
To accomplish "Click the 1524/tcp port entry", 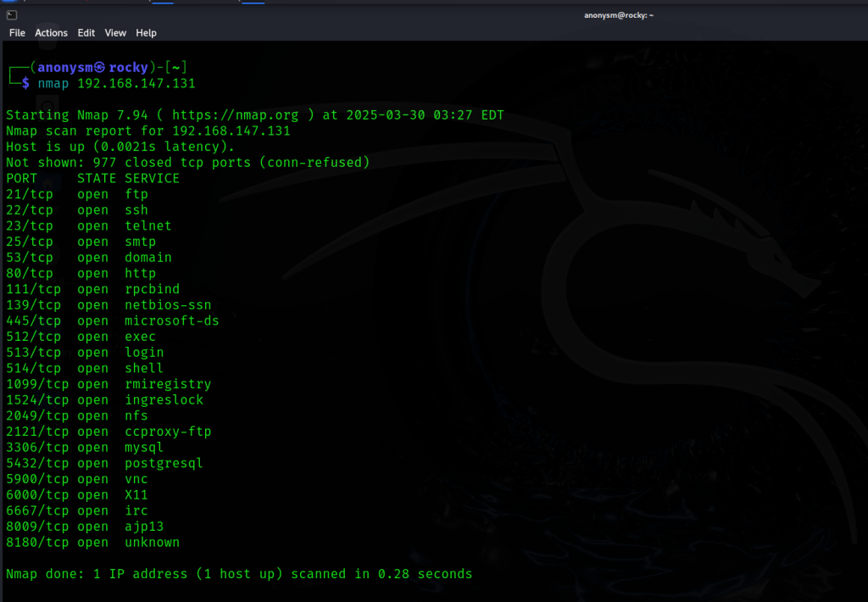I will 37,400.
